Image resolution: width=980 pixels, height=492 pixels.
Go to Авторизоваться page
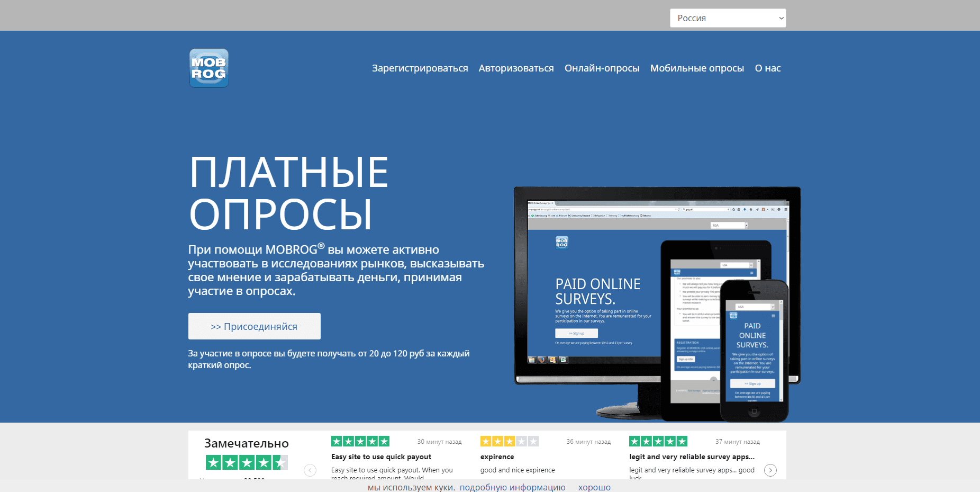tap(516, 68)
